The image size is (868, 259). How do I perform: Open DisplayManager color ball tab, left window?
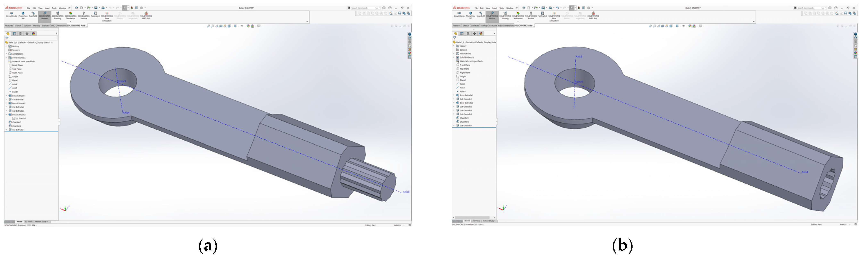[33, 34]
